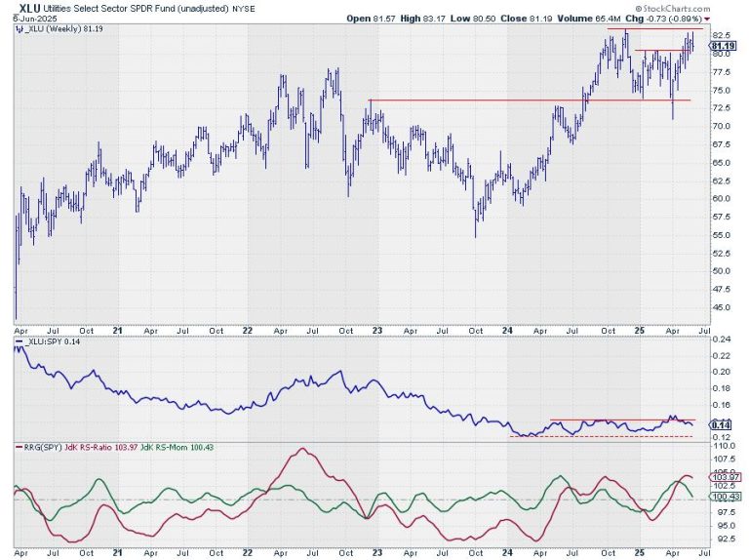Click the _XLU ticker symbol title
749x560 pixels.
coord(27,8)
